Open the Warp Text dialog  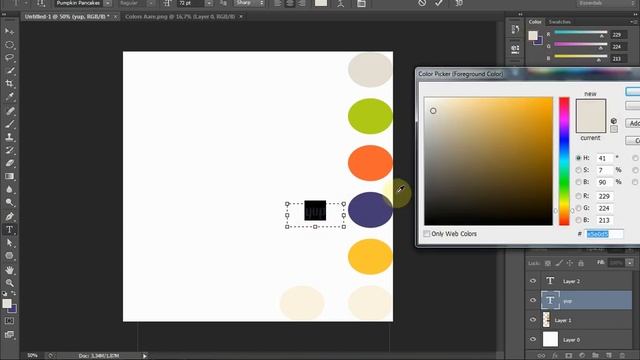(x=340, y=3)
